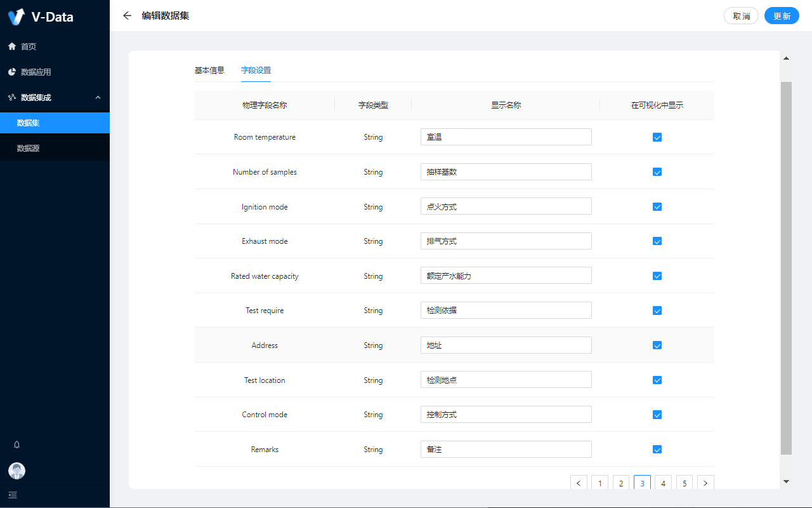812x508 pixels.
Task: Click the V-Data logo icon
Action: pyautogui.click(x=16, y=17)
